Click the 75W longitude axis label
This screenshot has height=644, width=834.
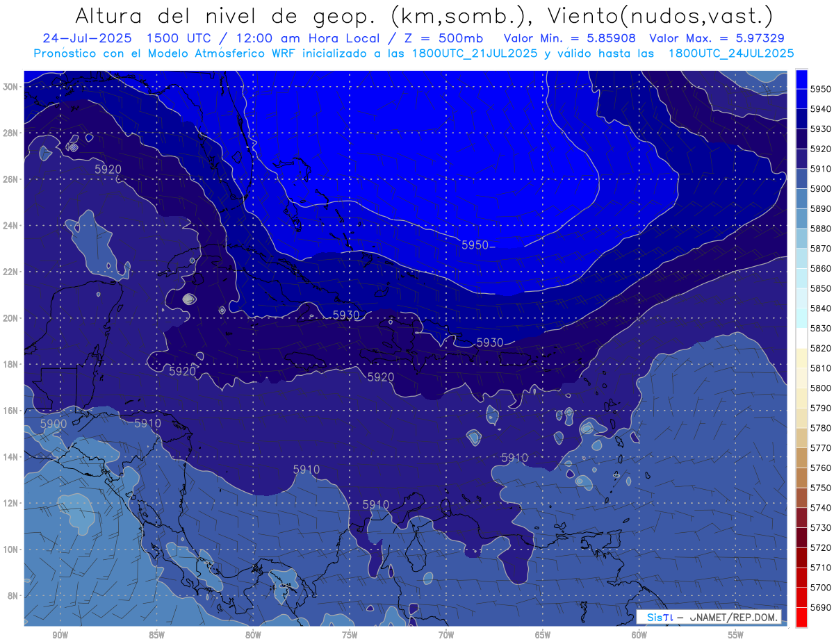(350, 635)
